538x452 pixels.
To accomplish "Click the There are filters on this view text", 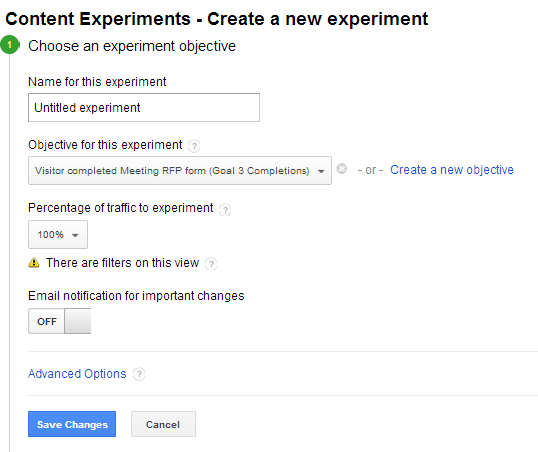I will (122, 263).
